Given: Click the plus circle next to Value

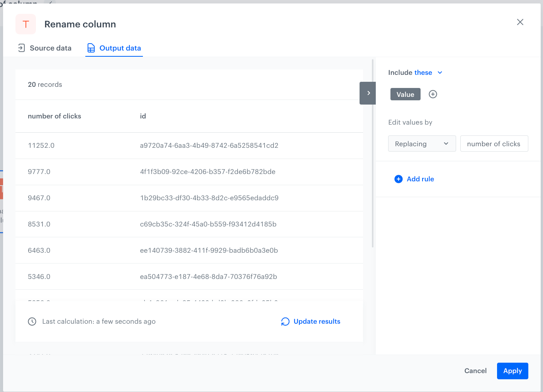Looking at the screenshot, I should (x=433, y=95).
